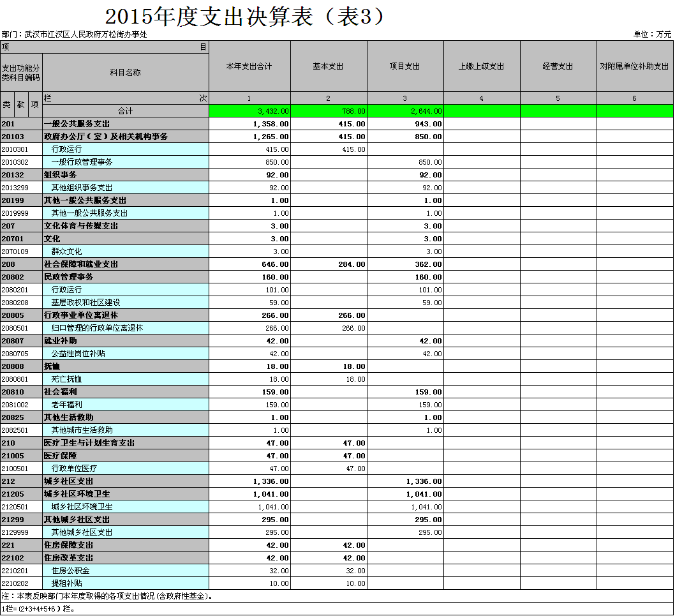This screenshot has width=675, height=616.
Task: Click the 科目名称 header cell
Action: tap(125, 73)
